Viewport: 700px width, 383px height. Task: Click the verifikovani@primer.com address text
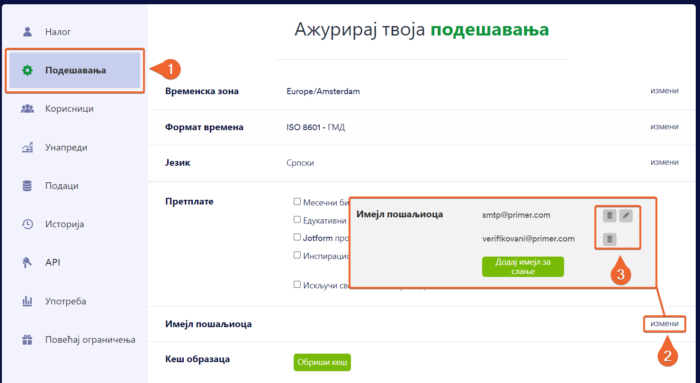528,239
